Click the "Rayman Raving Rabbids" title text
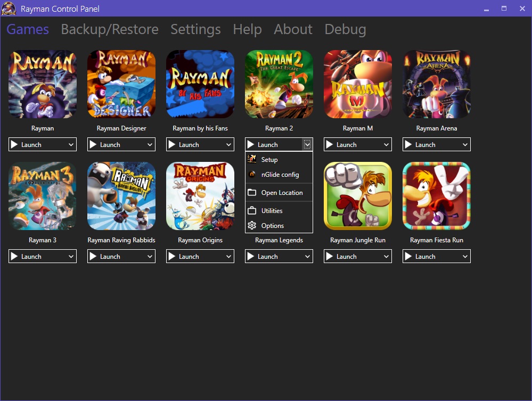The width and height of the screenshot is (532, 401). pyautogui.click(x=121, y=240)
